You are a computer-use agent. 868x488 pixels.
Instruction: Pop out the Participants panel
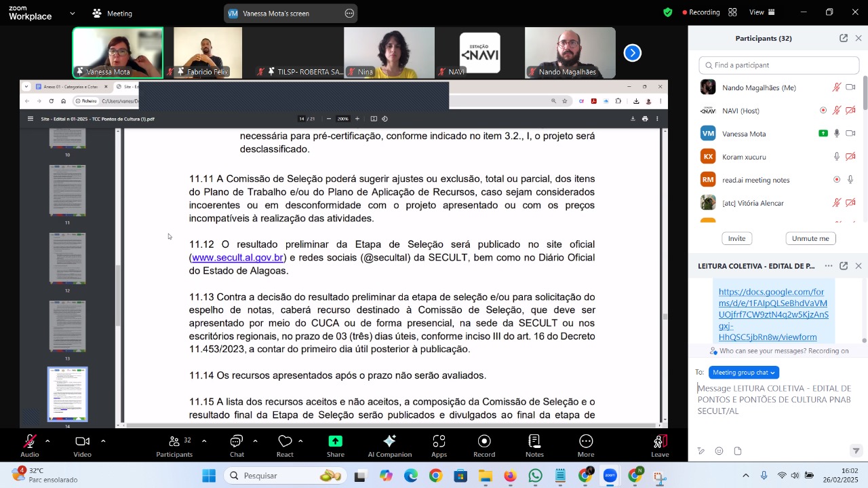coord(844,39)
